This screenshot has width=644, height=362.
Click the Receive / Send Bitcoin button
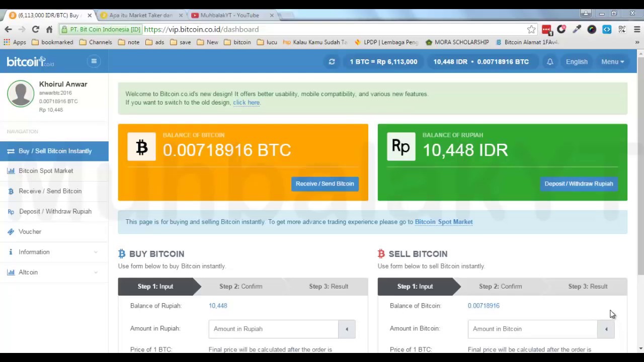pyautogui.click(x=325, y=184)
